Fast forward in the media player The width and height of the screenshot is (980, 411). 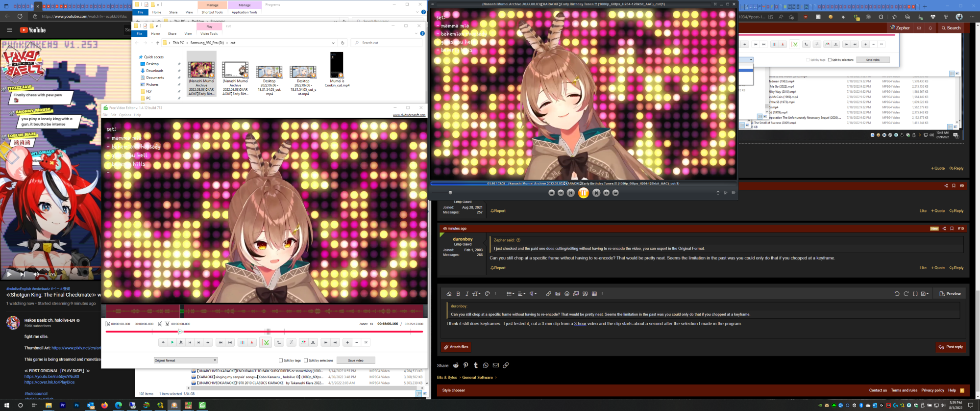click(606, 193)
